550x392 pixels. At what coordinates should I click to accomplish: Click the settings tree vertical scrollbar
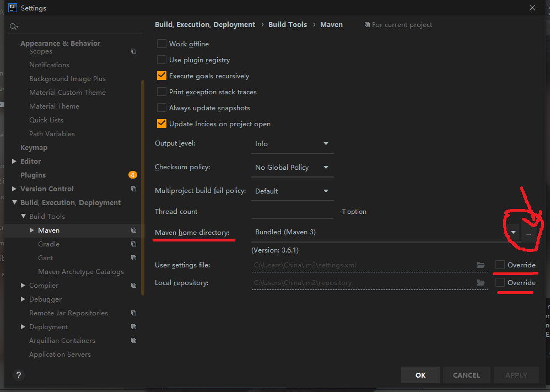tap(143, 188)
